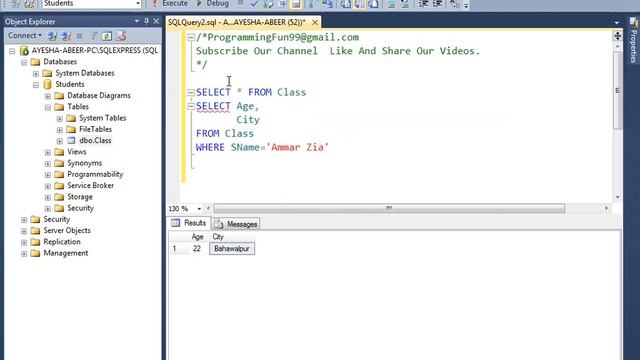Select the cell with value 22
640x360 pixels.
[197, 249]
